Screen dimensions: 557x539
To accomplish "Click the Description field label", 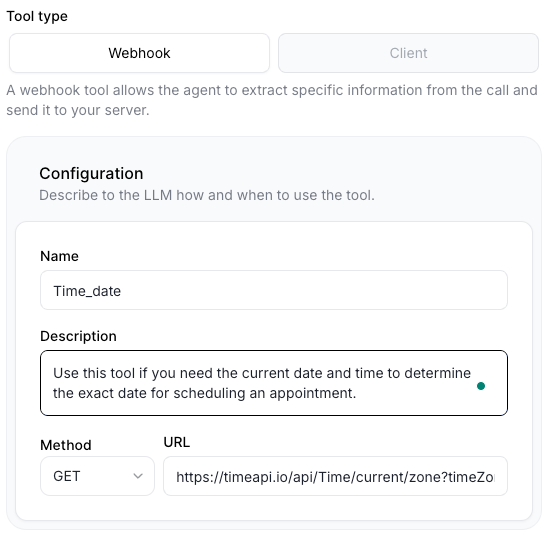I will 78,336.
